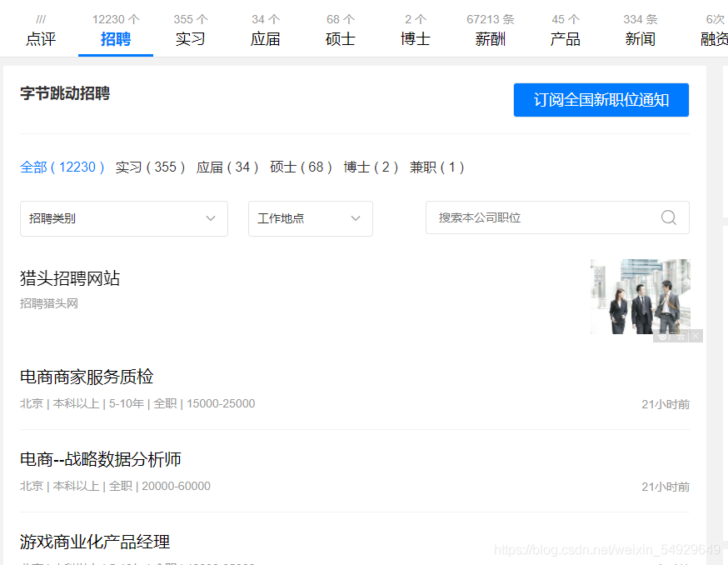View the 薪酬 tab
Screen dimensions: 728x565
tap(491, 31)
